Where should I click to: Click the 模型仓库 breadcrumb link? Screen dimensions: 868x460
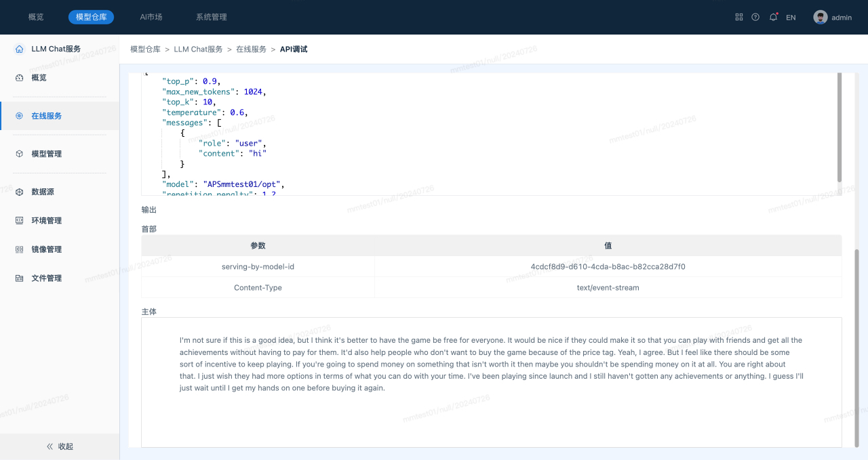(145, 49)
